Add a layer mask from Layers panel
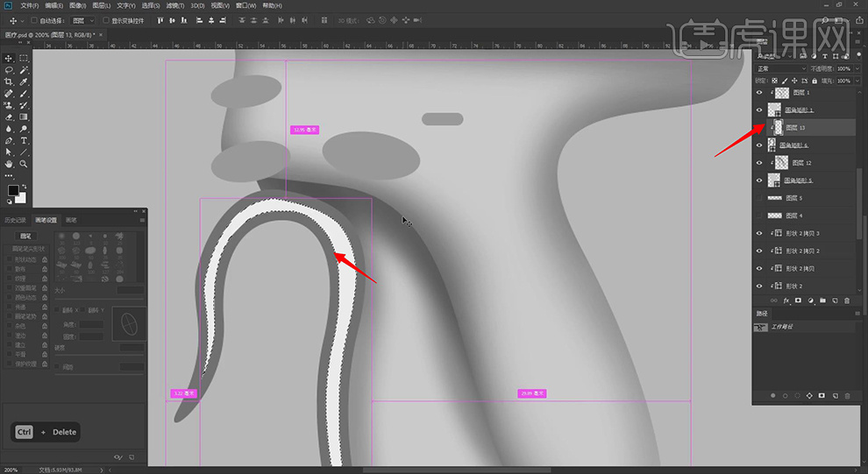Image resolution: width=868 pixels, height=474 pixels. [x=798, y=301]
